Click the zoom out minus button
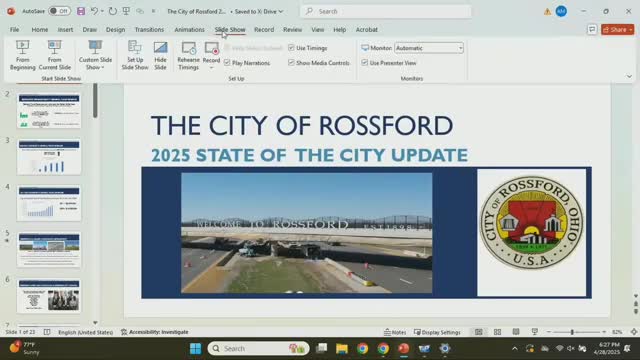This screenshot has height=360, width=640. (549, 332)
